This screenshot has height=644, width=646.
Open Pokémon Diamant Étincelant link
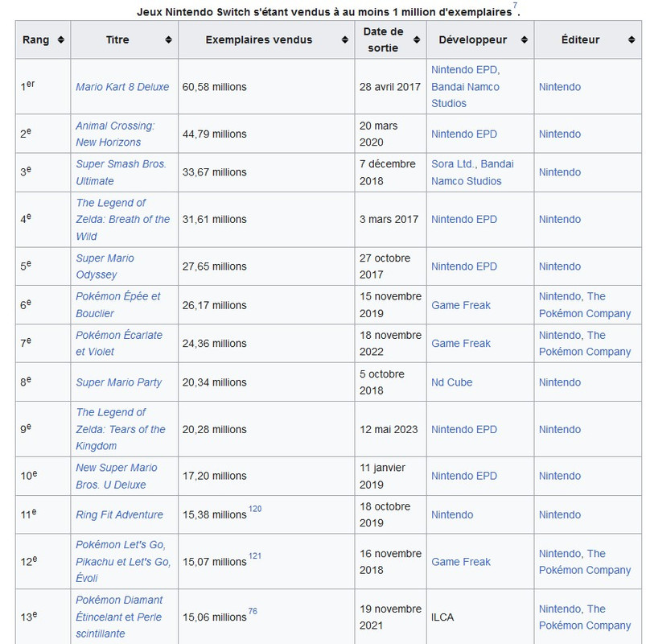click(x=120, y=617)
